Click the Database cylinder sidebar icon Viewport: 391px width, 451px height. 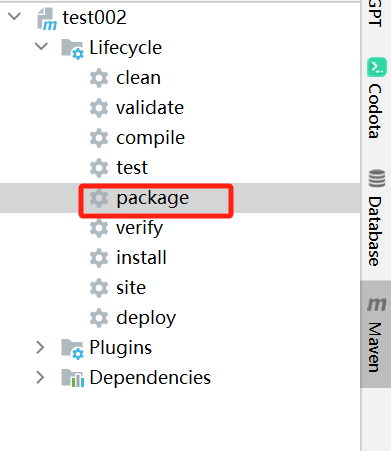point(377,178)
